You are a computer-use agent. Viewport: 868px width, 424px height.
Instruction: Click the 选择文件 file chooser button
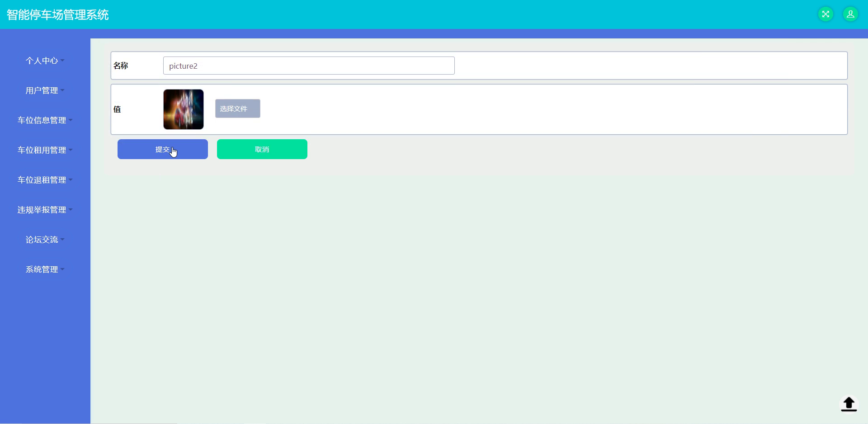click(x=238, y=108)
